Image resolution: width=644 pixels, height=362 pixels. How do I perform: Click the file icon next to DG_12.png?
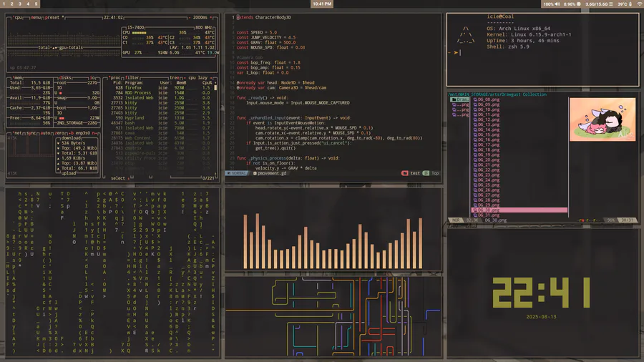(x=475, y=119)
